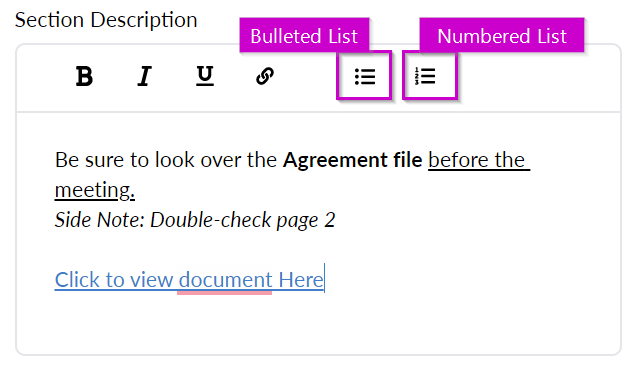Viewport: 634px width, 372px height.
Task: Click the magenta Bulleted List callout label
Action: coord(304,36)
